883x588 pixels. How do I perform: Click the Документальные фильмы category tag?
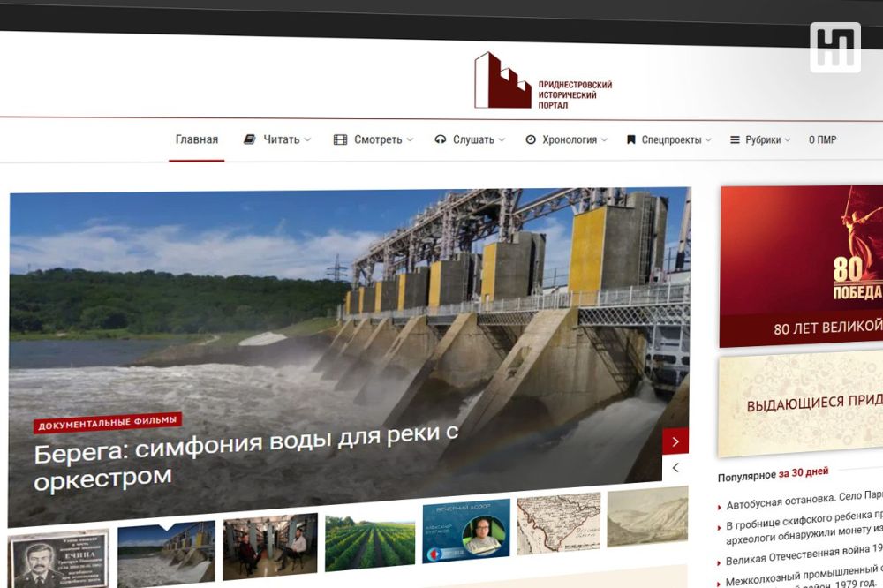(x=108, y=421)
